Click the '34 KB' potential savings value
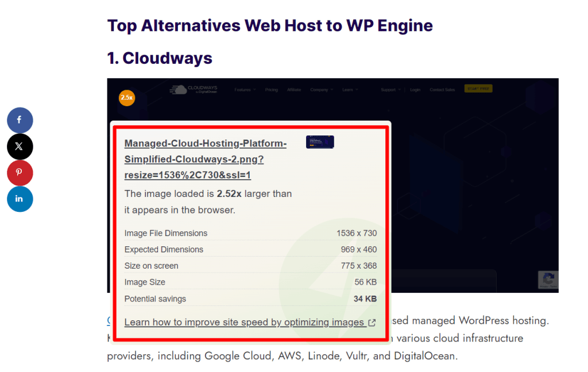 pos(365,299)
